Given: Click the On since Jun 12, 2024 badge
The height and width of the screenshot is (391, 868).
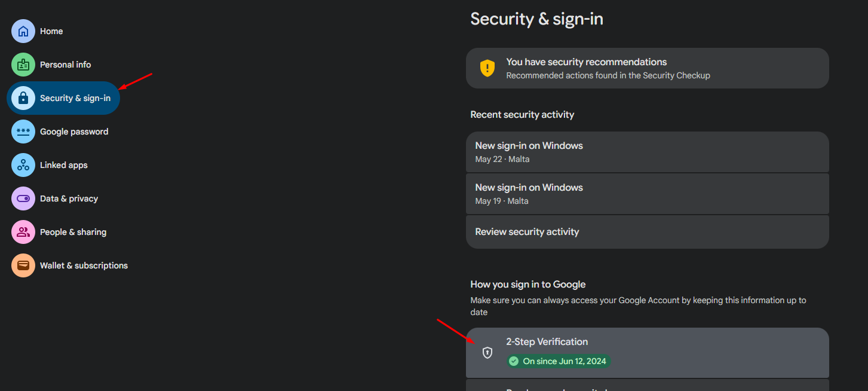Looking at the screenshot, I should point(559,361).
